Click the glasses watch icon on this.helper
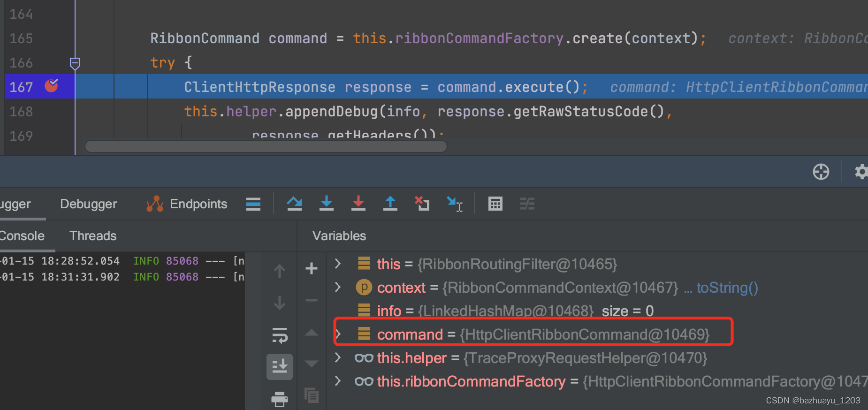Image resolution: width=868 pixels, height=410 pixels. coord(364,358)
